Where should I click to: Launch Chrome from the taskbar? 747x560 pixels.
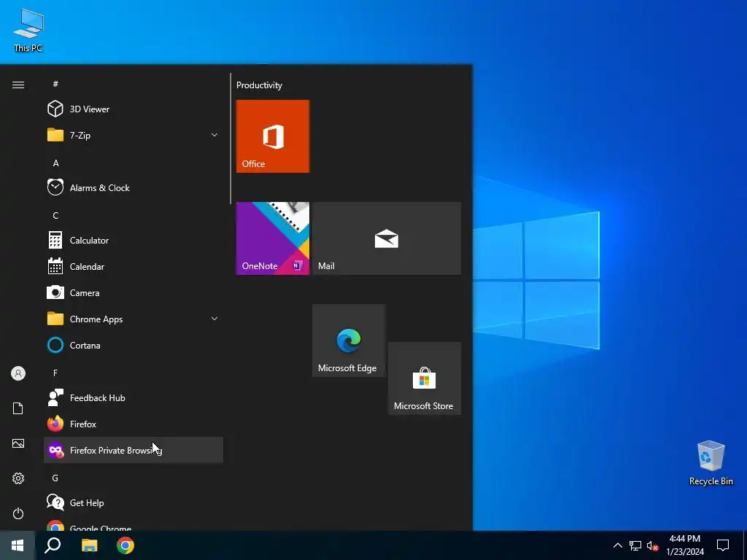tap(125, 545)
